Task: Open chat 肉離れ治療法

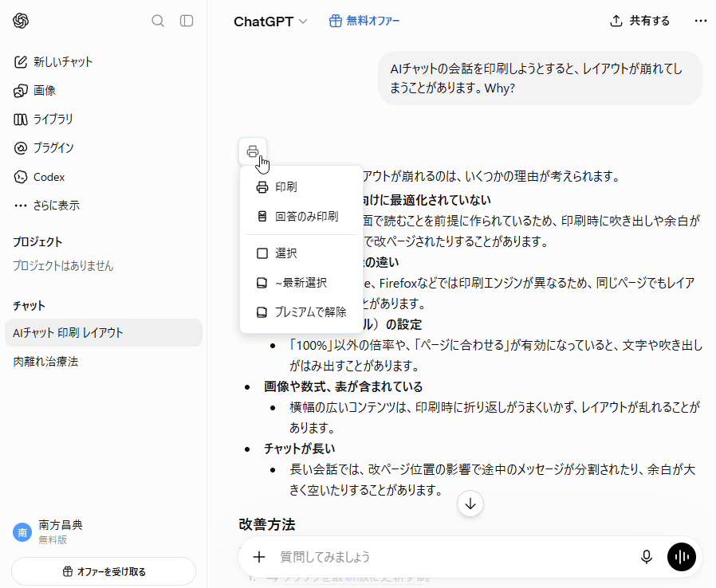Action: [104, 362]
